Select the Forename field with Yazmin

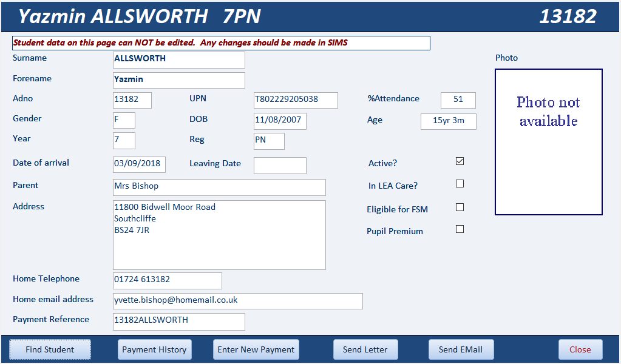coord(179,80)
